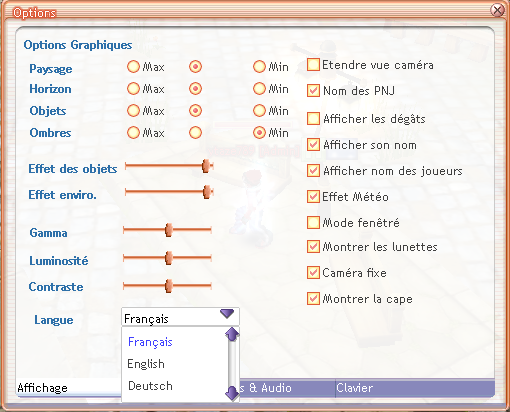
Task: Uncheck Afficher son nom
Action: pyautogui.click(x=313, y=145)
